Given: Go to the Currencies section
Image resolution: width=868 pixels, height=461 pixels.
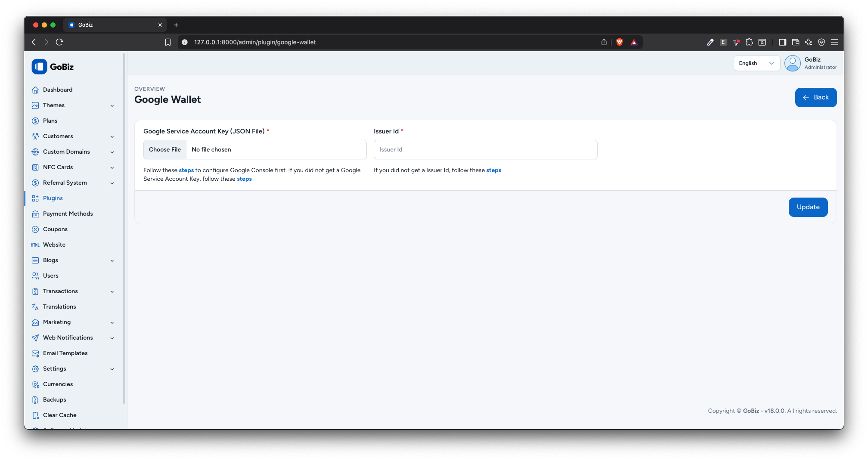Looking at the screenshot, I should 58,384.
